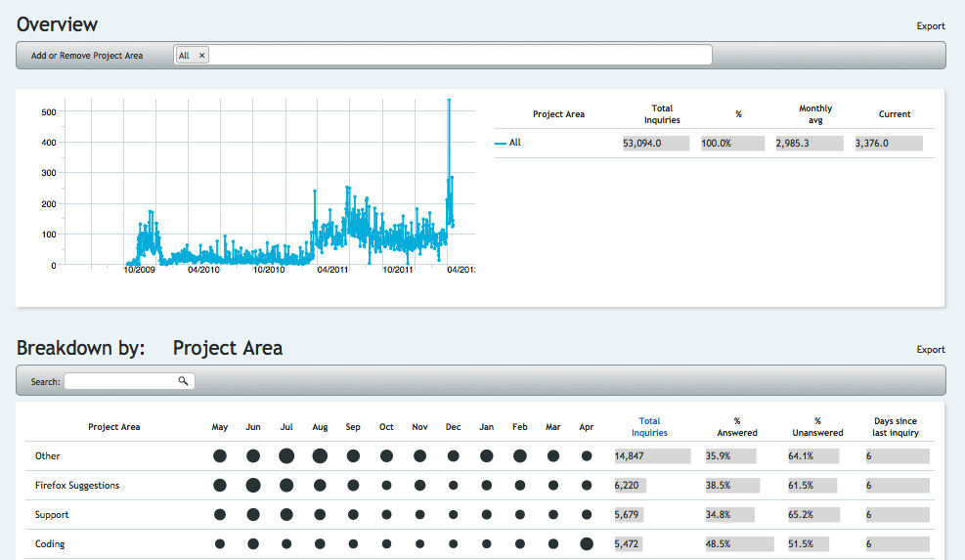Click the Coding row's April dot

click(587, 543)
